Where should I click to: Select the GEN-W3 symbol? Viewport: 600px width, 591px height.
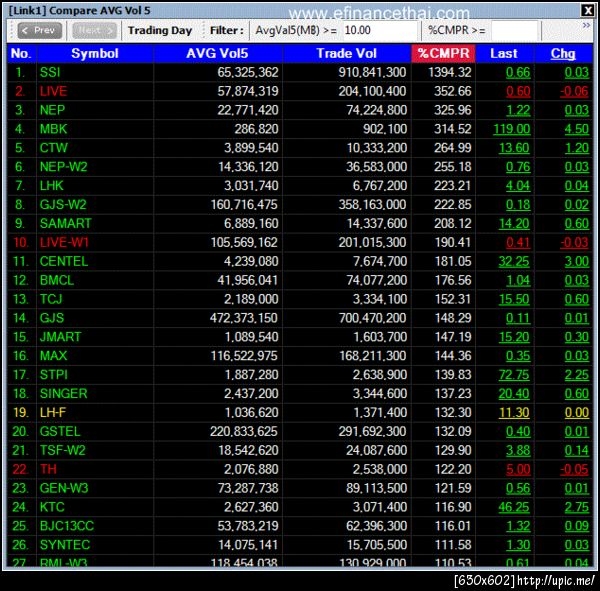click(x=64, y=488)
